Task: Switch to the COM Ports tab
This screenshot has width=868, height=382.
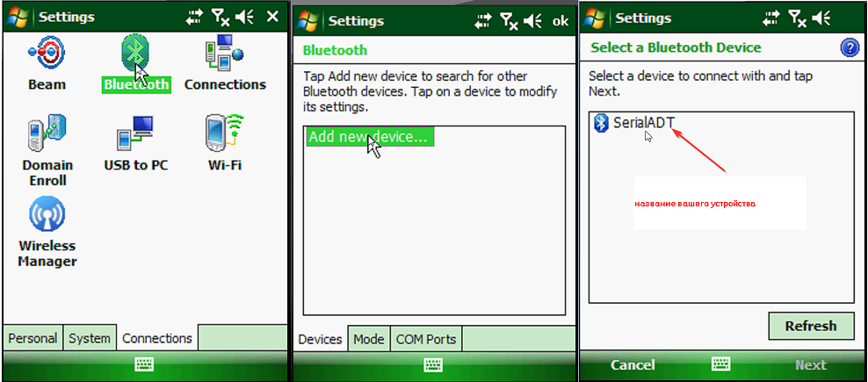Action: (x=426, y=339)
